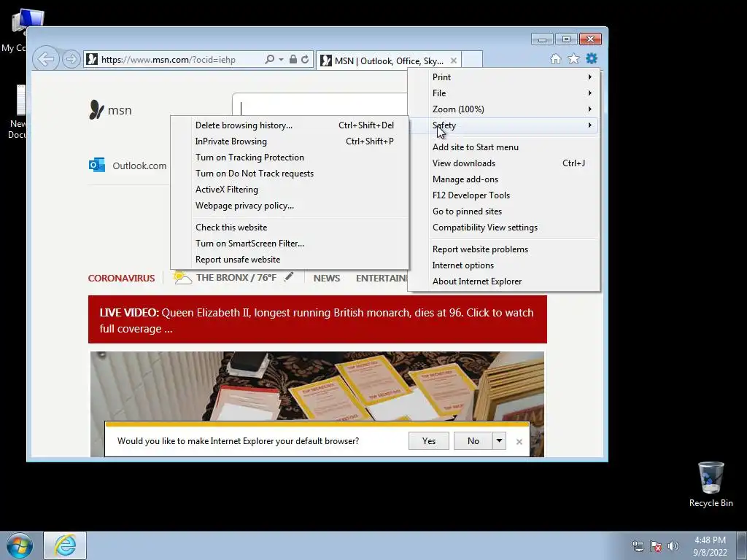Click the volume speaker tray icon
The image size is (747, 560).
(x=673, y=546)
